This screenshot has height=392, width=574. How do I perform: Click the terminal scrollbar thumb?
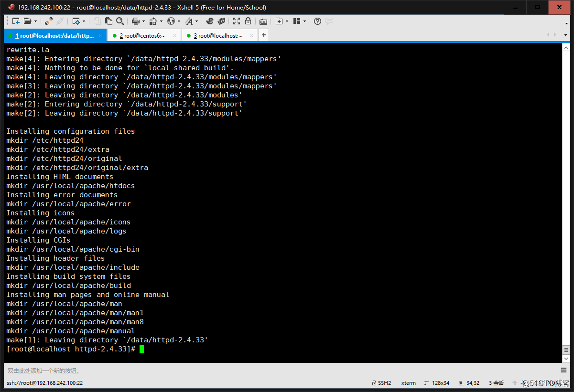pos(566,350)
